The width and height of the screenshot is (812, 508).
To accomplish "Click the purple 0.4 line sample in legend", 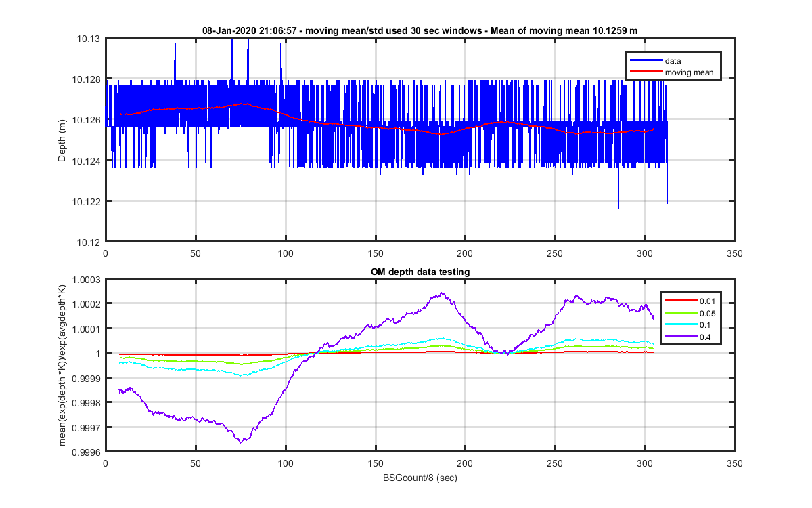I will (681, 335).
